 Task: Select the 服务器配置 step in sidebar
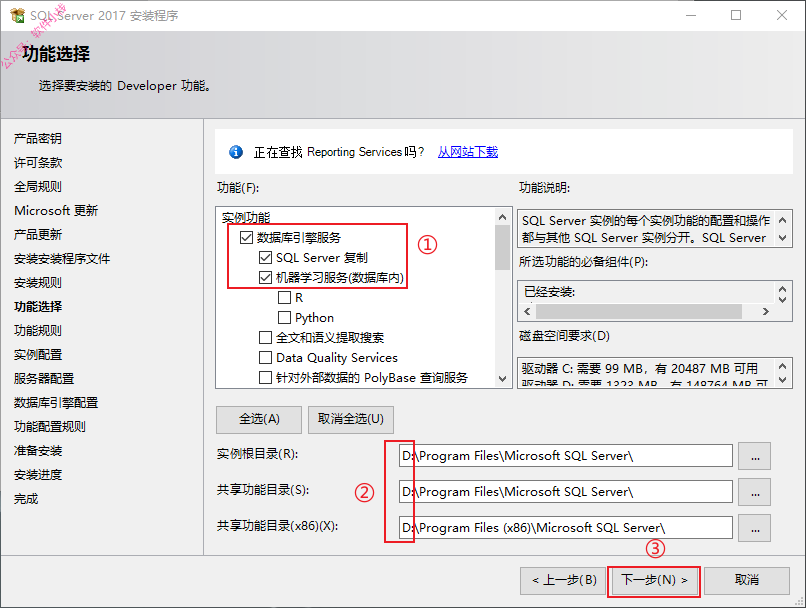click(x=44, y=379)
